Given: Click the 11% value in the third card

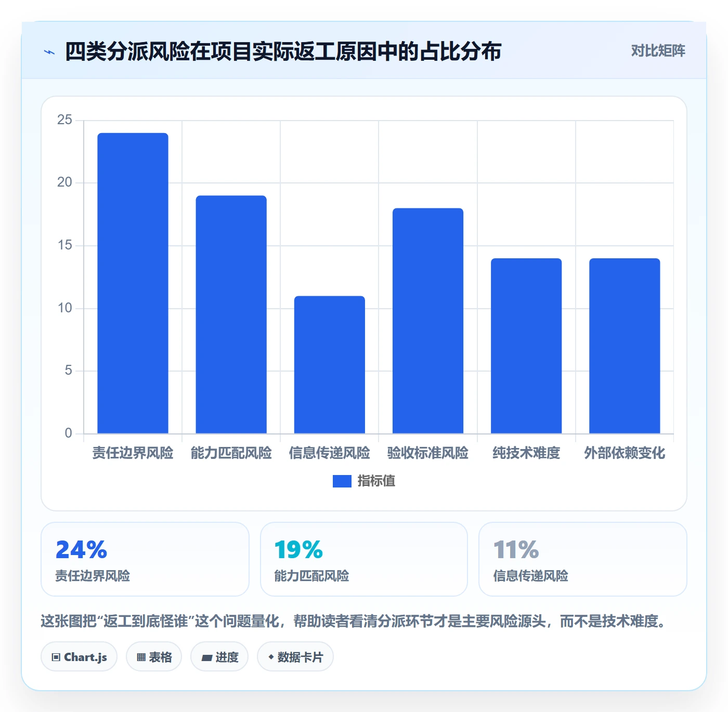Looking at the screenshot, I should click(x=516, y=550).
